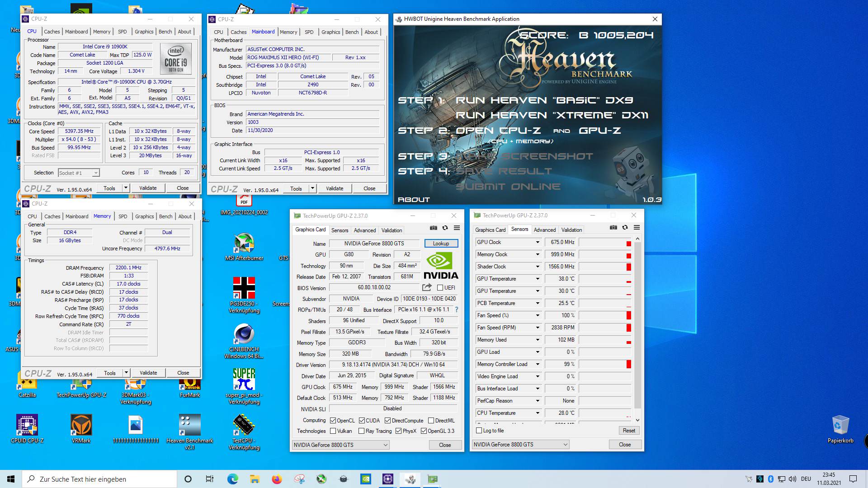Toggle the DirectCompute checkbox

(x=388, y=421)
